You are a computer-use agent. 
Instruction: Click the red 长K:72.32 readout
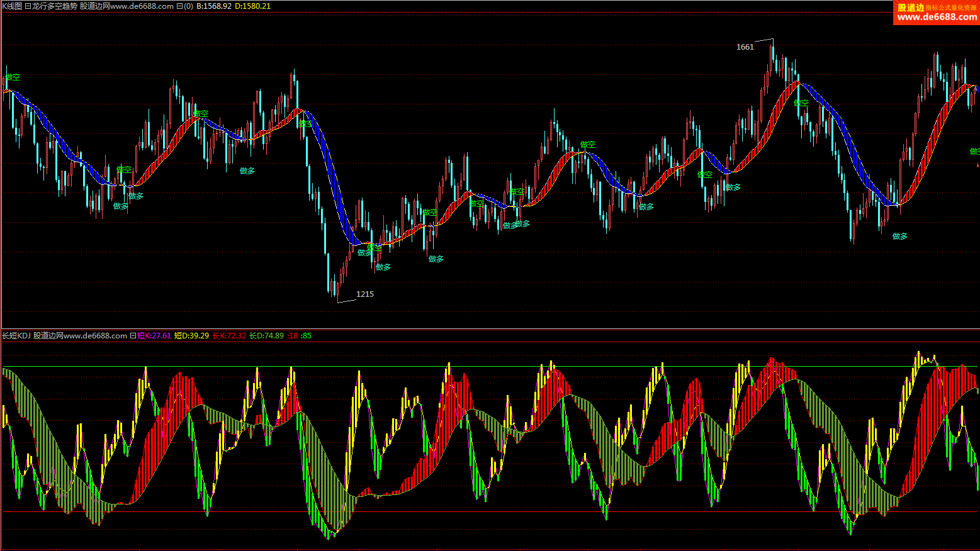(229, 336)
